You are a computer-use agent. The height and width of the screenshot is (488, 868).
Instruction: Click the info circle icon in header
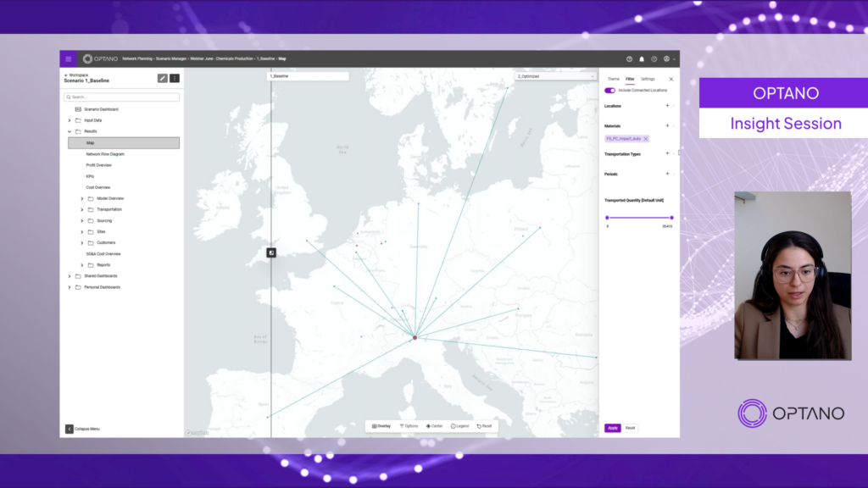tap(654, 58)
